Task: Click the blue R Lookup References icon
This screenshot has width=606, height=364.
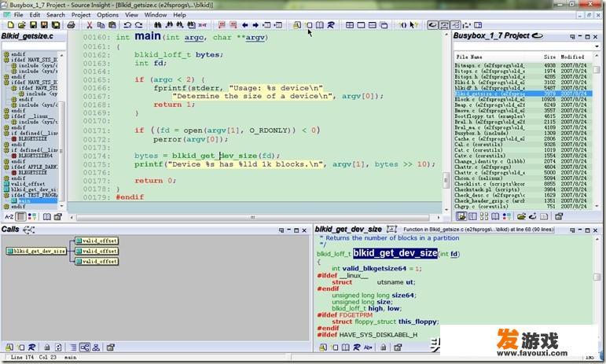Action: (331, 25)
